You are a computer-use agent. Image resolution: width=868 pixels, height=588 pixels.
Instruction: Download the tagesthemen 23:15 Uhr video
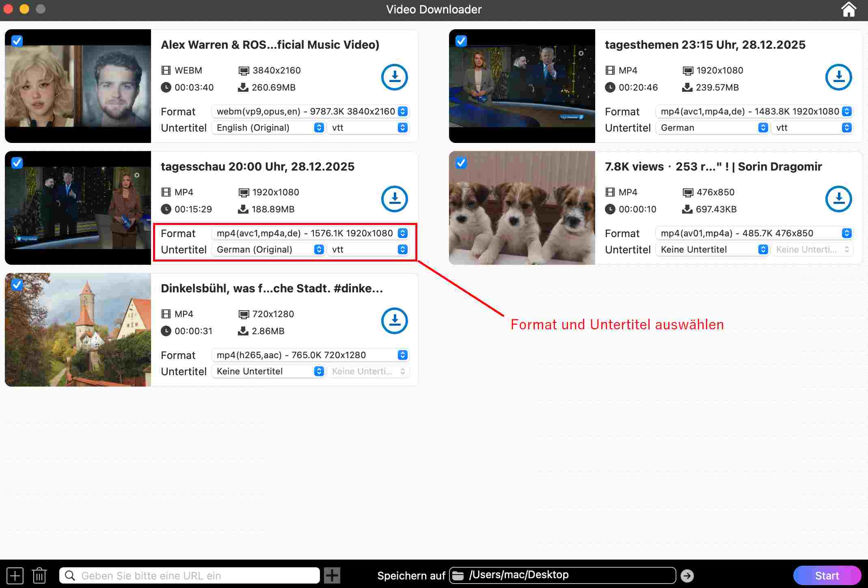click(x=838, y=77)
